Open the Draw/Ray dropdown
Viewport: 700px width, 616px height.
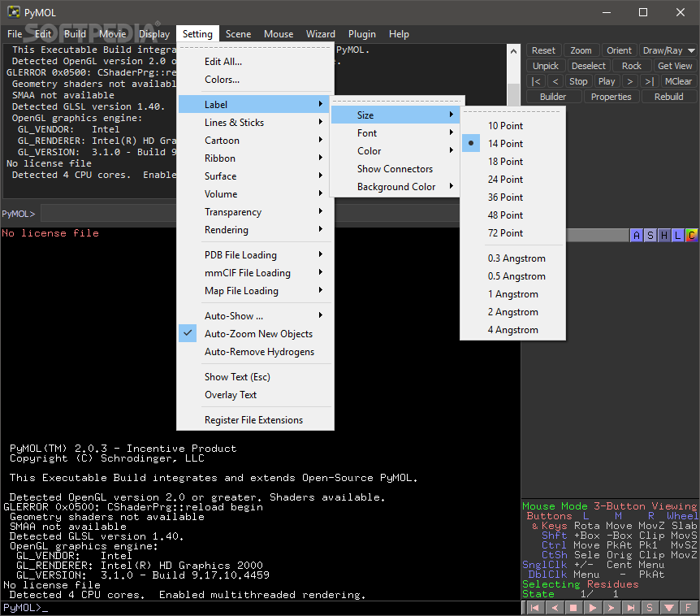pyautogui.click(x=669, y=50)
